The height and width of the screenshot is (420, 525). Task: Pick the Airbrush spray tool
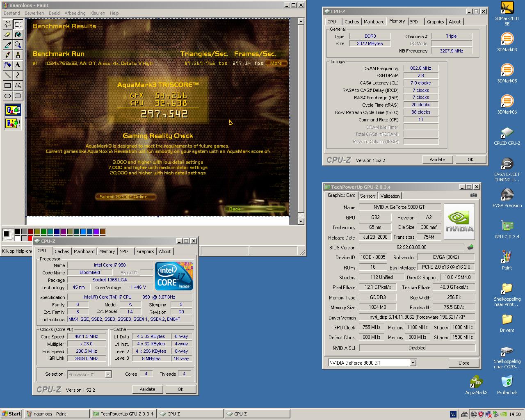7,65
